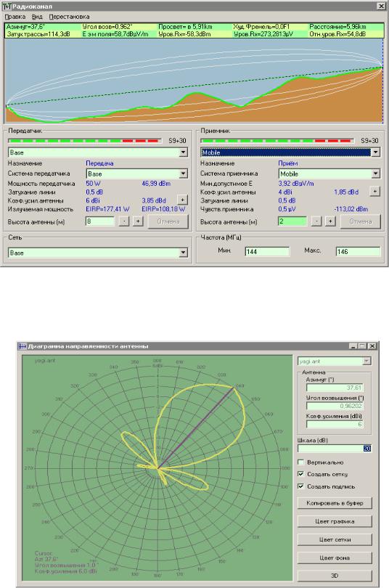The width and height of the screenshot is (389, 588).
Task: Open the Правка menu
Action: click(x=15, y=17)
